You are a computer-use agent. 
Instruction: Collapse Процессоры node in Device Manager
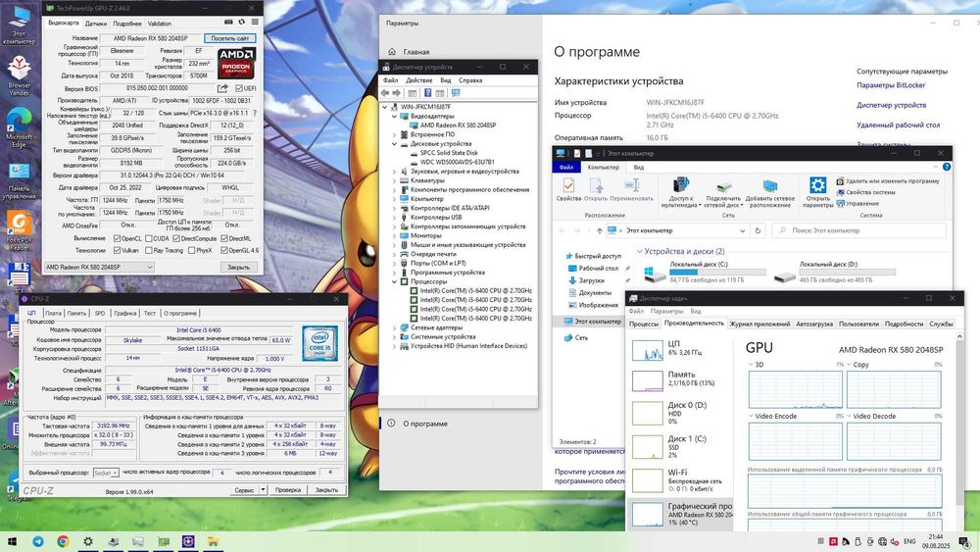pos(394,282)
